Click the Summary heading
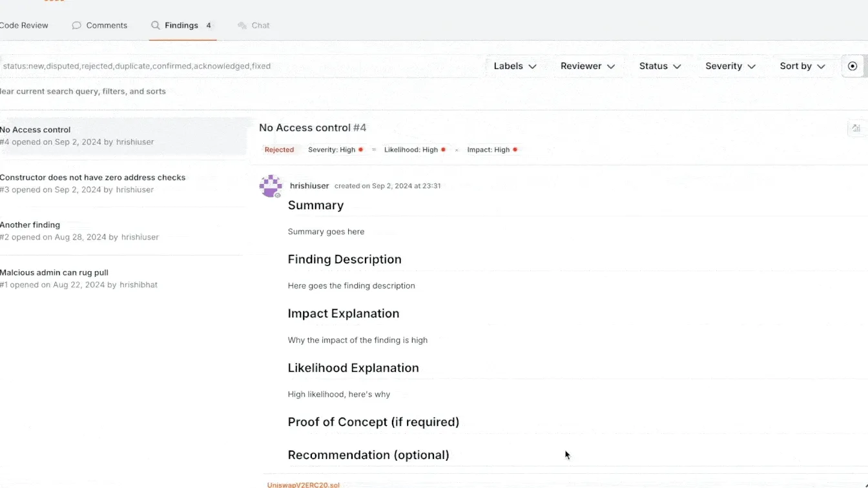 click(316, 205)
